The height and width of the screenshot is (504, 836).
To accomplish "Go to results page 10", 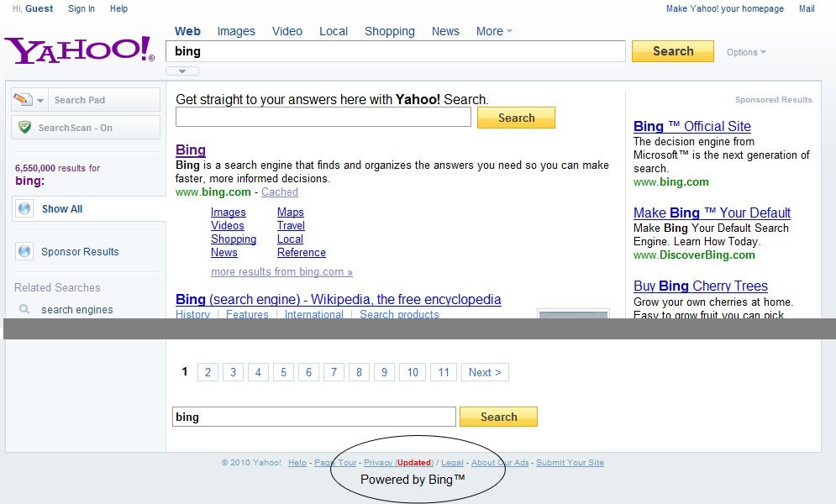I will tap(413, 372).
